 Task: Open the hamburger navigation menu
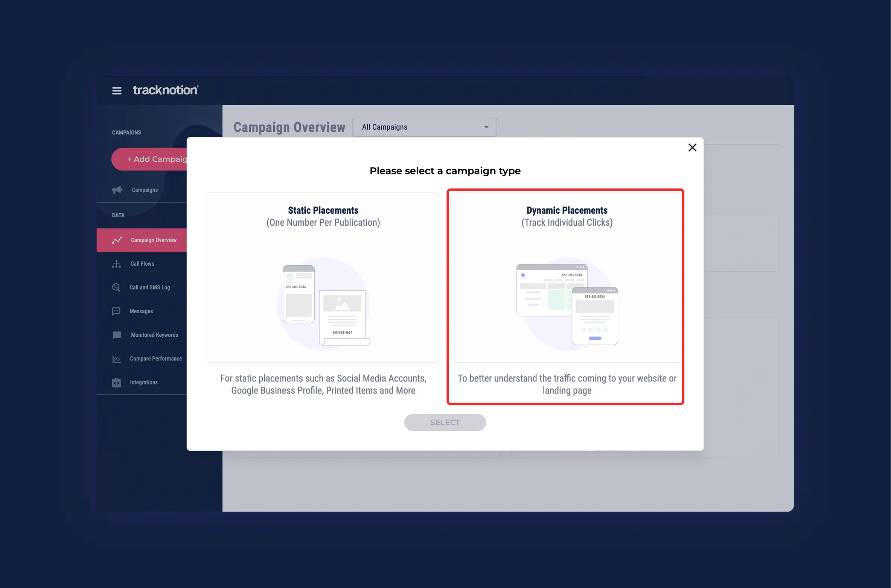click(x=116, y=90)
